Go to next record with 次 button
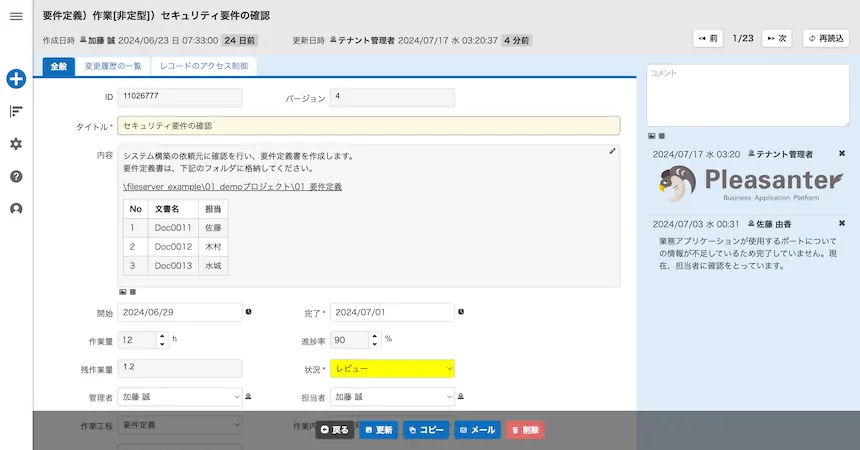The image size is (860, 450). click(x=777, y=38)
